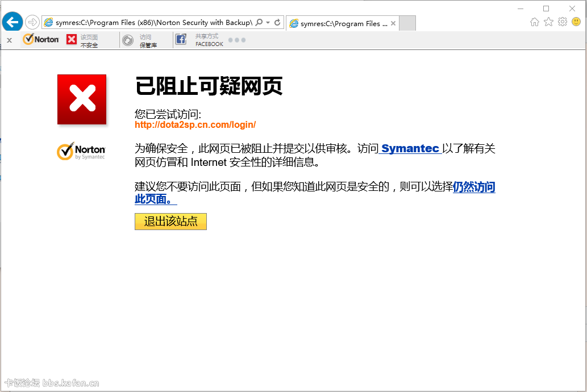Open 访问 保管库 toolbar item
587x392 pixels.
[x=148, y=41]
